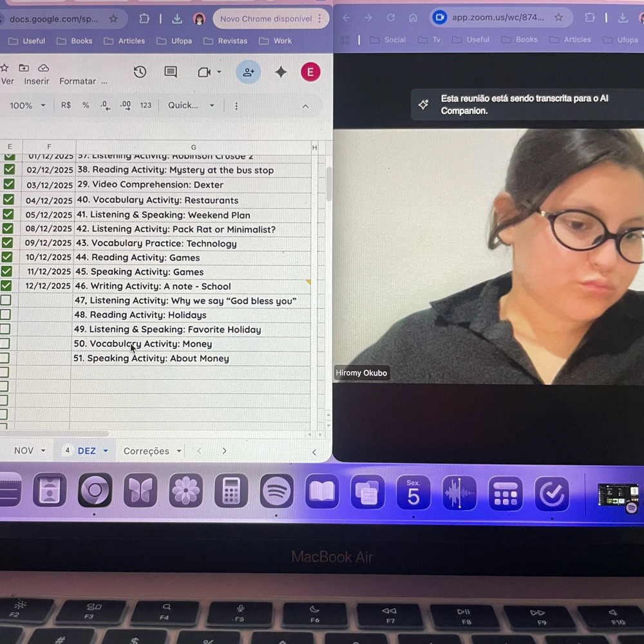Open the Gemini sparkle icon
644x644 pixels.
coord(281,72)
